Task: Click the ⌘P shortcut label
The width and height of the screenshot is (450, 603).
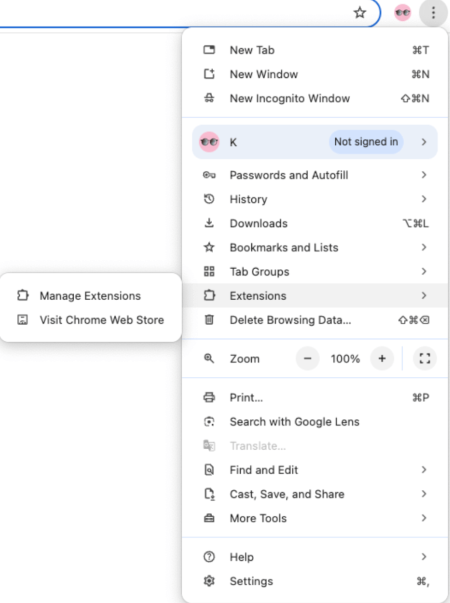Action: [420, 397]
